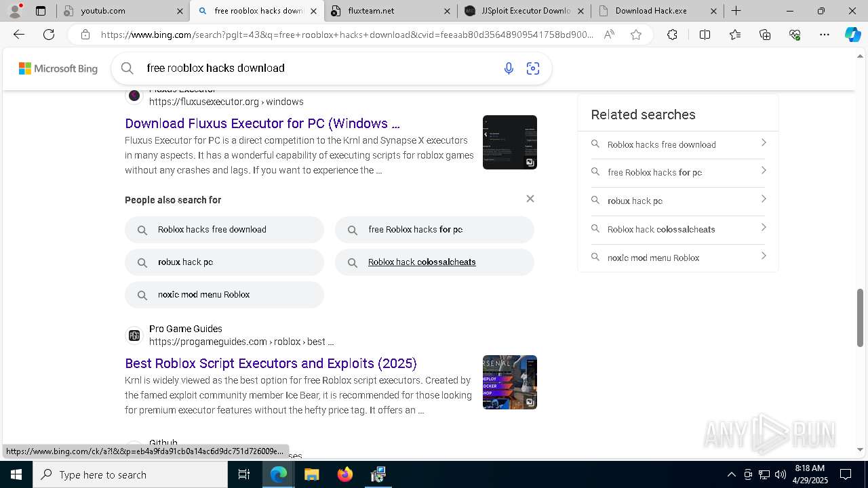
Task: Close the Download Hack.exe tab
Action: click(x=714, y=11)
